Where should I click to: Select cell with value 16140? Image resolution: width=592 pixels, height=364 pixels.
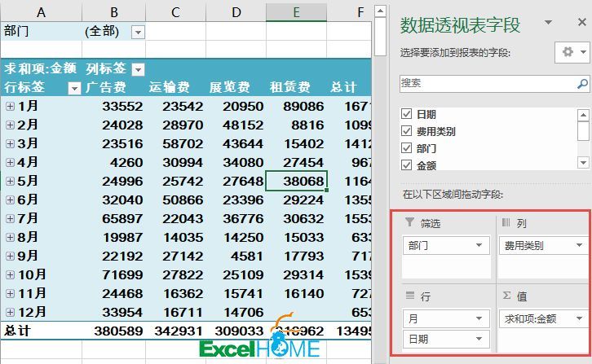296,293
